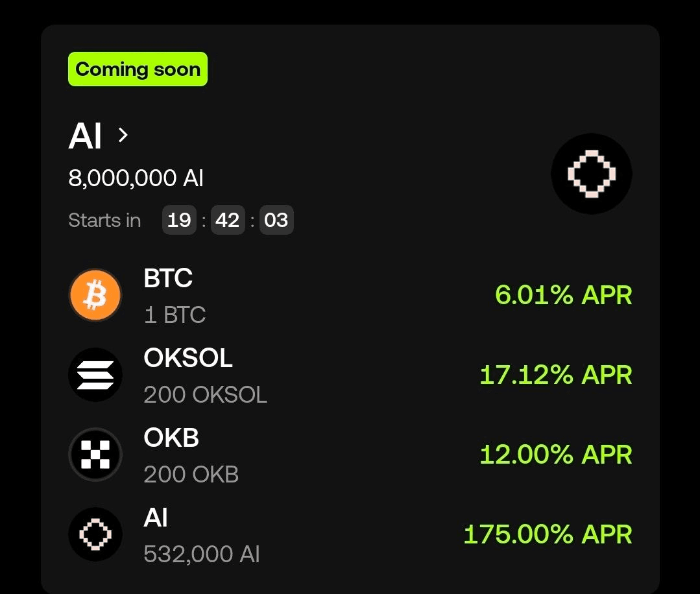Click the 8,000,000 AI total rewards text
This screenshot has height=594, width=700.
136,178
